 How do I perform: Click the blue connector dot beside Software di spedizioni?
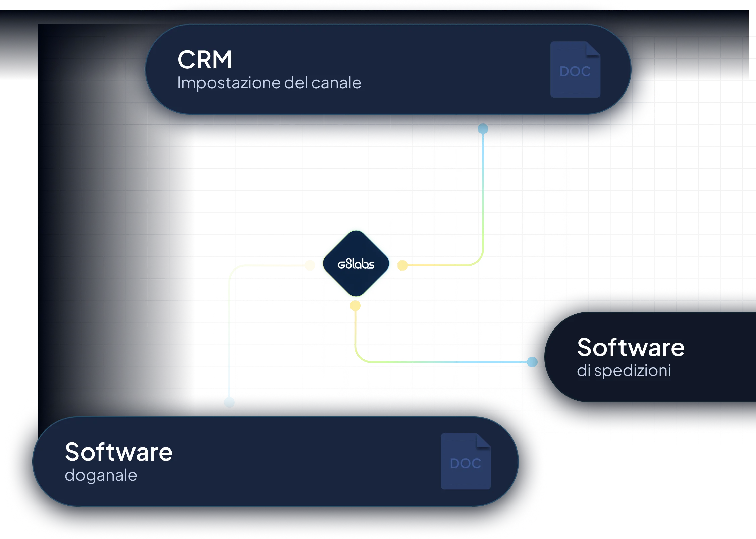[532, 362]
